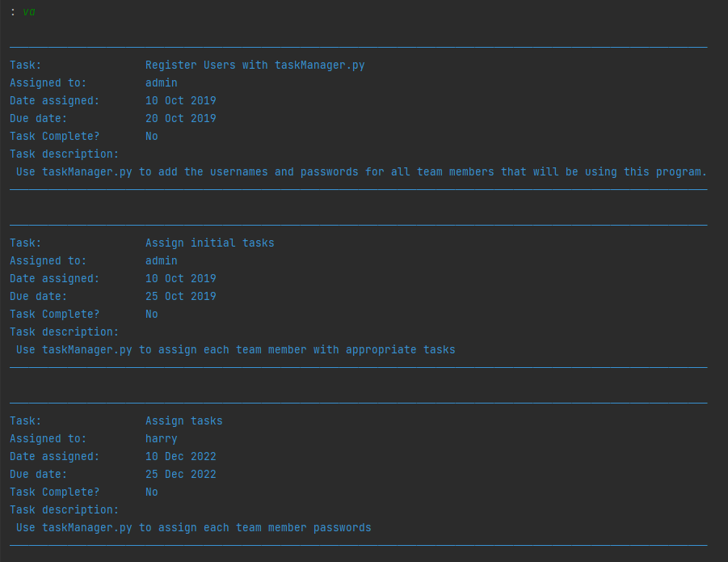Select 'admin' in the second task

click(161, 260)
